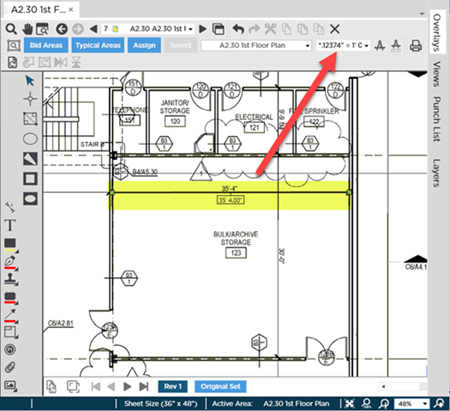This screenshot has height=411, width=450.
Task: Open the Layers side tab
Action: pos(436,173)
